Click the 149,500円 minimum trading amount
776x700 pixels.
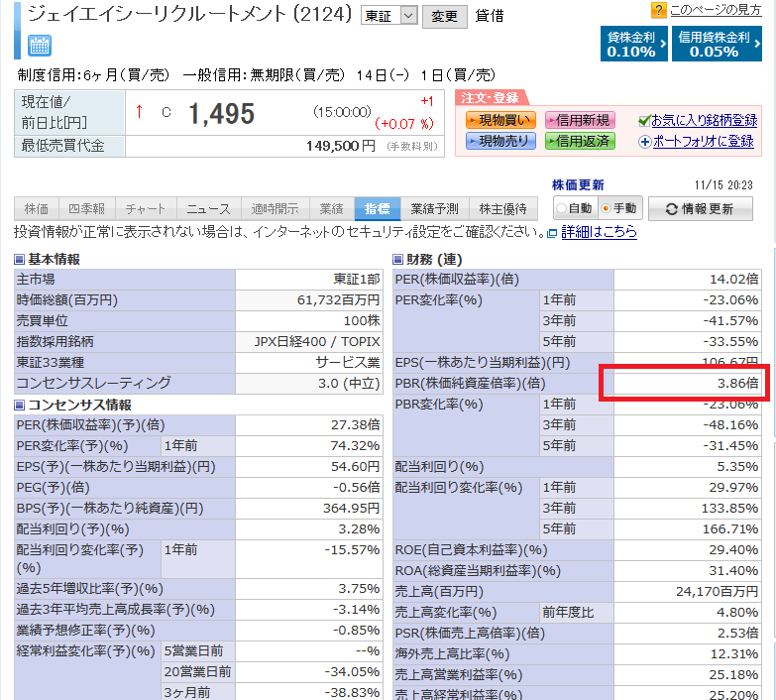[341, 146]
